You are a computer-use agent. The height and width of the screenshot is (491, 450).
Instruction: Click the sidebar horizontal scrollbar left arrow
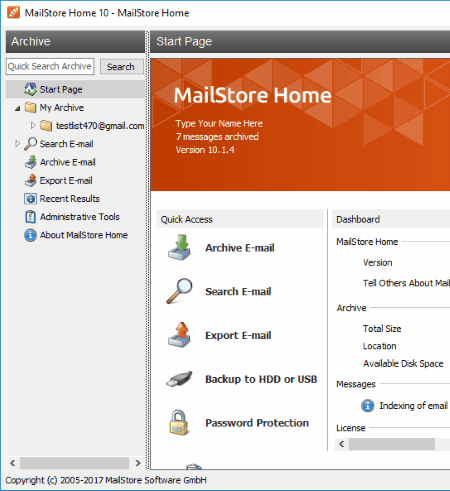point(13,463)
